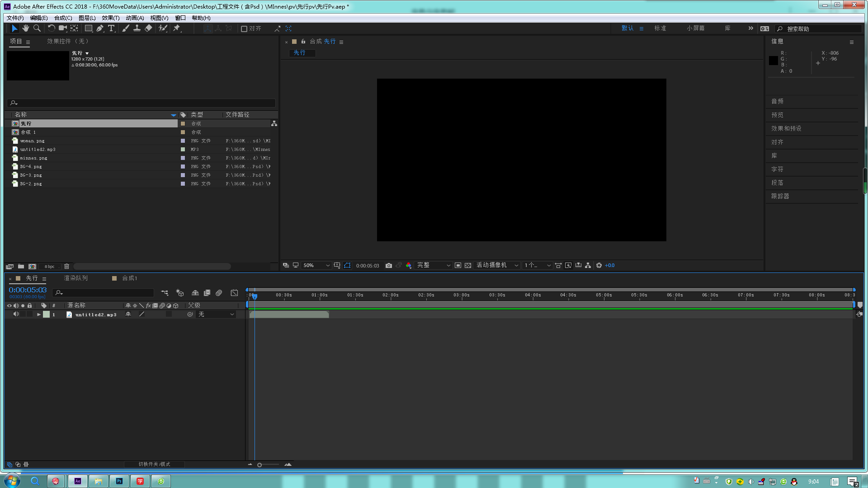Open the 完整 resolution dropdown

[433, 266]
